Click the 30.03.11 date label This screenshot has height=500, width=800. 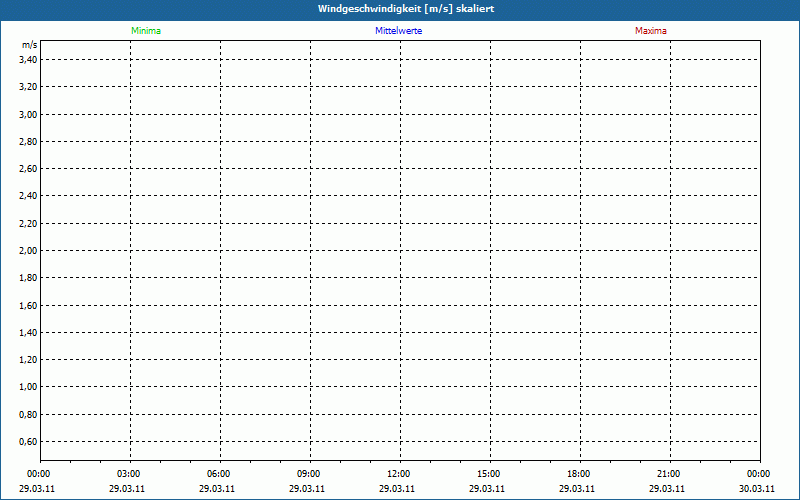point(757,489)
